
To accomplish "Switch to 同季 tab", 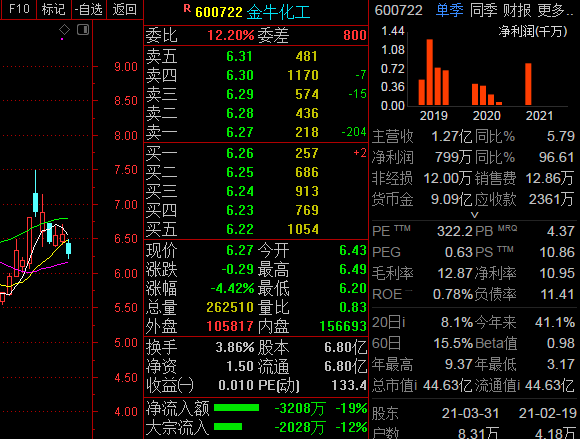I will [483, 10].
